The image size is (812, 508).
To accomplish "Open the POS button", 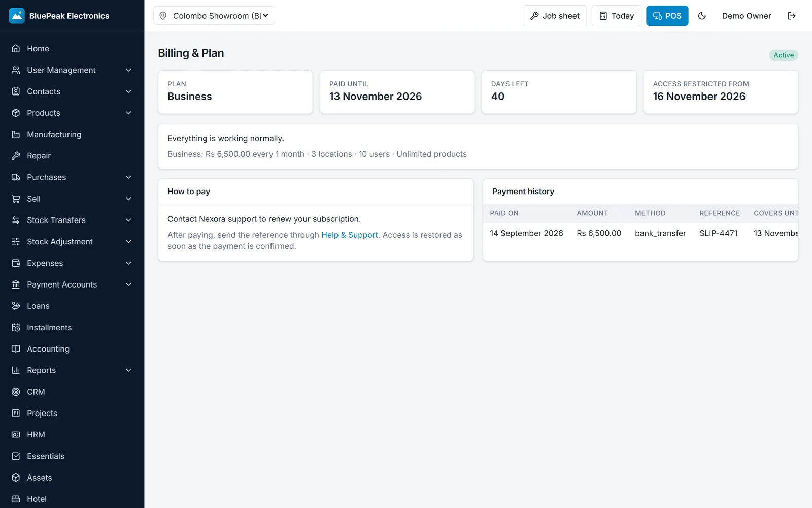I will 667,16.
